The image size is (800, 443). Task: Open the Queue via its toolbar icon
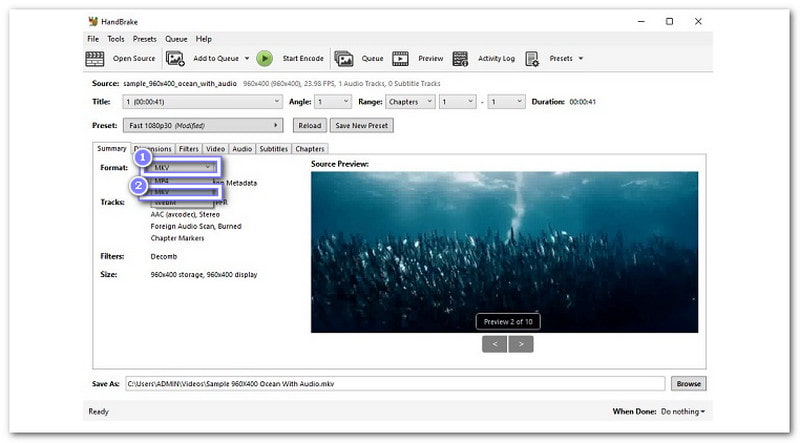pyautogui.click(x=343, y=59)
